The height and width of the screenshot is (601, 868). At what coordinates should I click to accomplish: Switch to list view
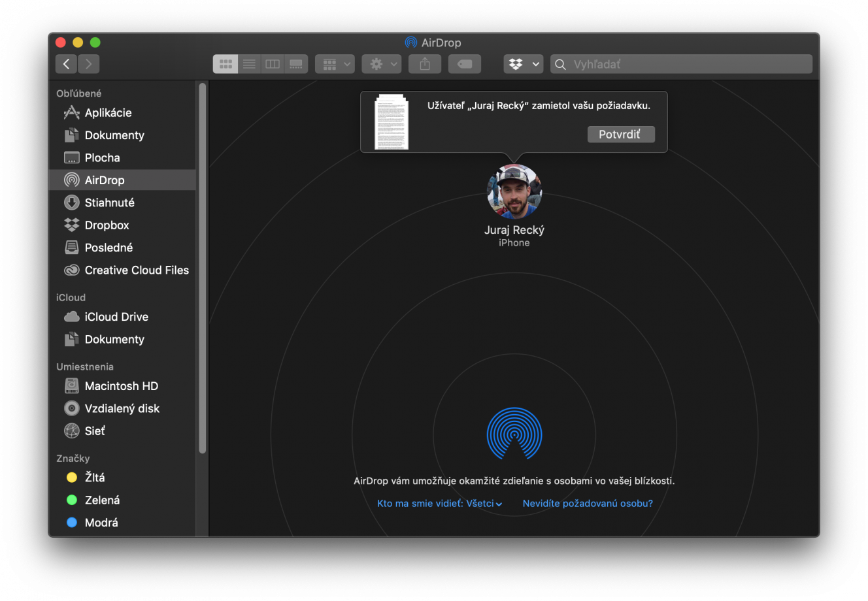tap(249, 64)
